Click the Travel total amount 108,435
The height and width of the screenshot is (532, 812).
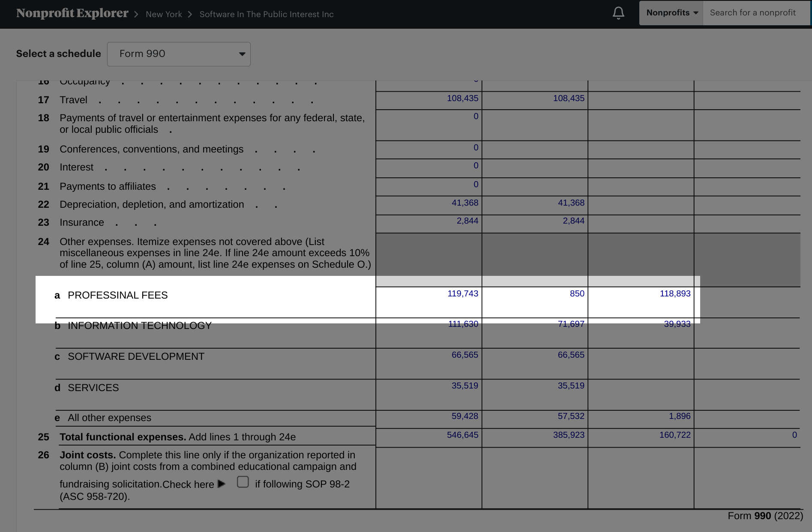462,98
